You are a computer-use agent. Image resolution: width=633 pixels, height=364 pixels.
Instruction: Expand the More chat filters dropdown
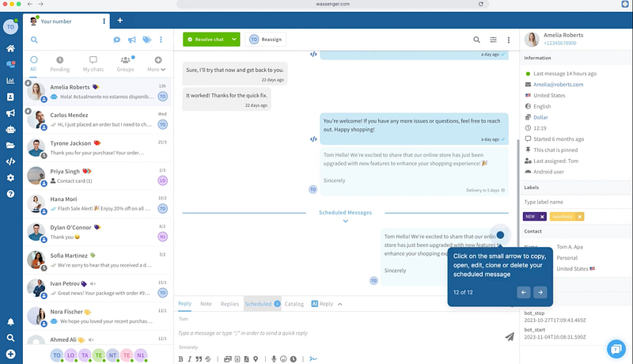pyautogui.click(x=157, y=64)
